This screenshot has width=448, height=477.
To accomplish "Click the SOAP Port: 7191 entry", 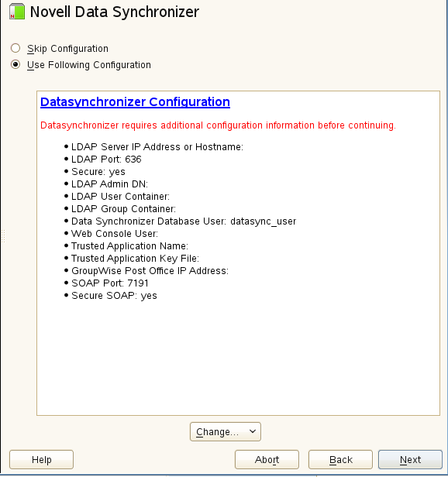I will tap(109, 283).
